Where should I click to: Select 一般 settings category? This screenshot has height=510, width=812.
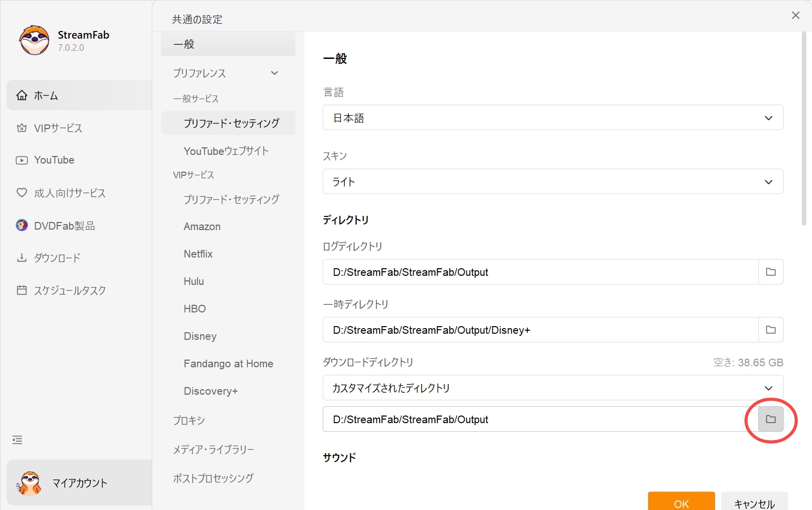[x=228, y=44]
